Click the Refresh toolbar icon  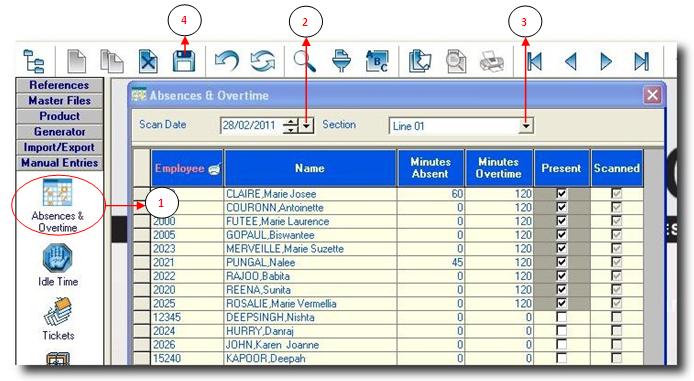(x=262, y=61)
